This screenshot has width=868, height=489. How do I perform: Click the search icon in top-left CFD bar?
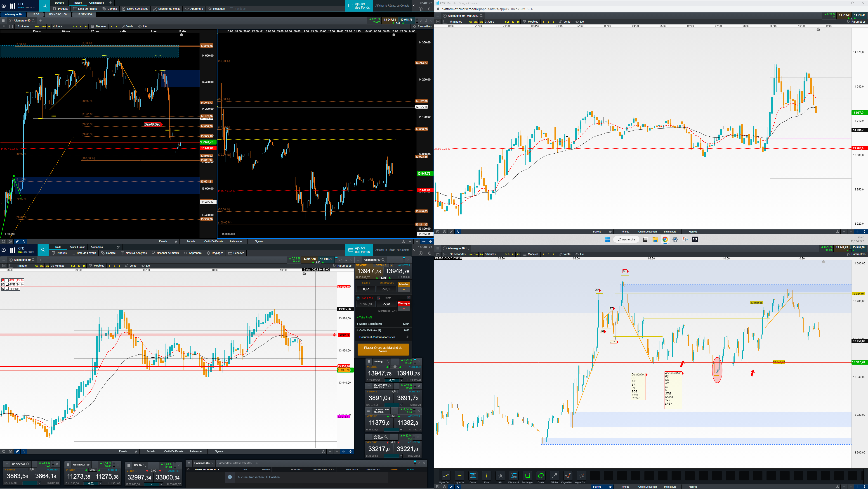click(x=45, y=5)
